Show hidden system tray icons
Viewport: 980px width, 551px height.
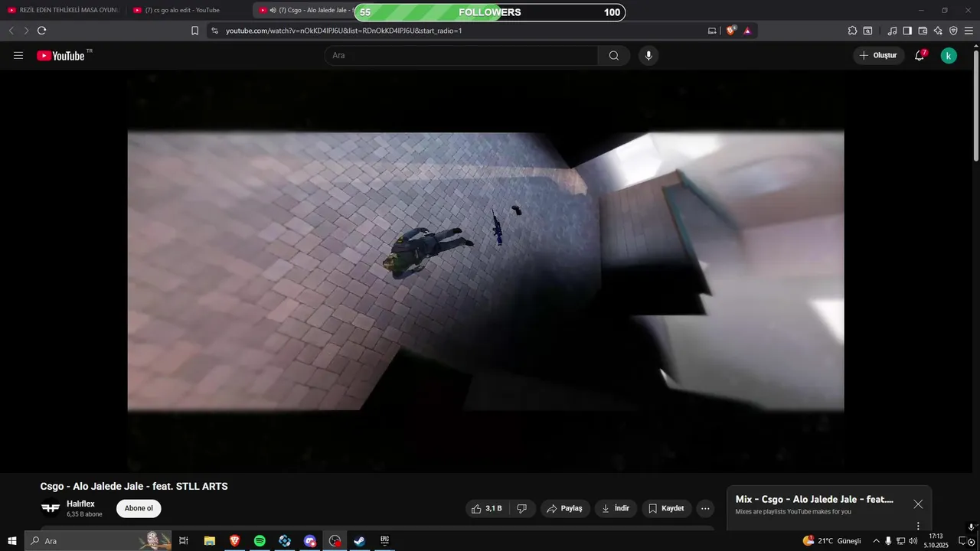[876, 541]
